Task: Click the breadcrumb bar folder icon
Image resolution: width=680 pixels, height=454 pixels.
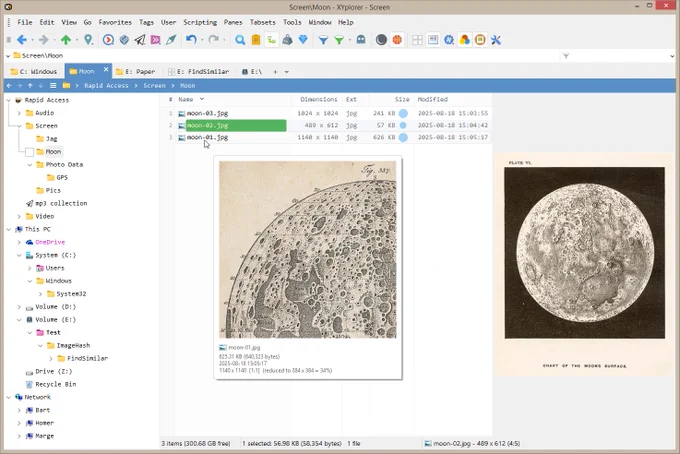Action: coord(66,85)
